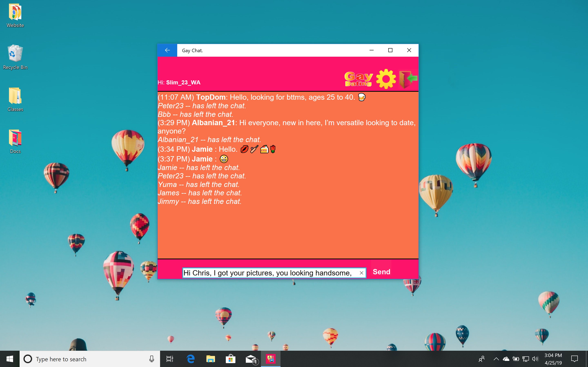Open the Windows Start menu
588x367 pixels.
(10, 359)
